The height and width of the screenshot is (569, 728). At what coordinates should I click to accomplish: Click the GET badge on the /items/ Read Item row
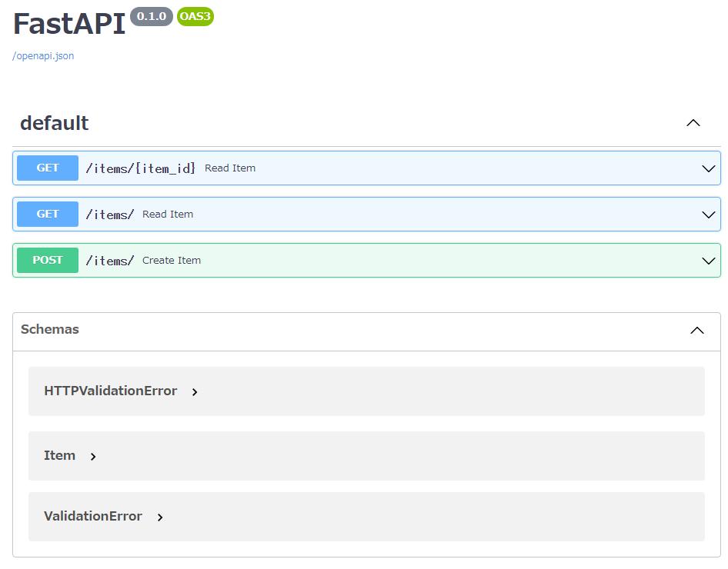click(47, 214)
